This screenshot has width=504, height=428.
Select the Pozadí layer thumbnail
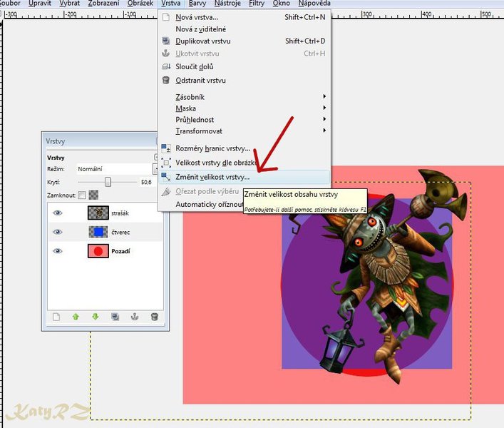(98, 251)
